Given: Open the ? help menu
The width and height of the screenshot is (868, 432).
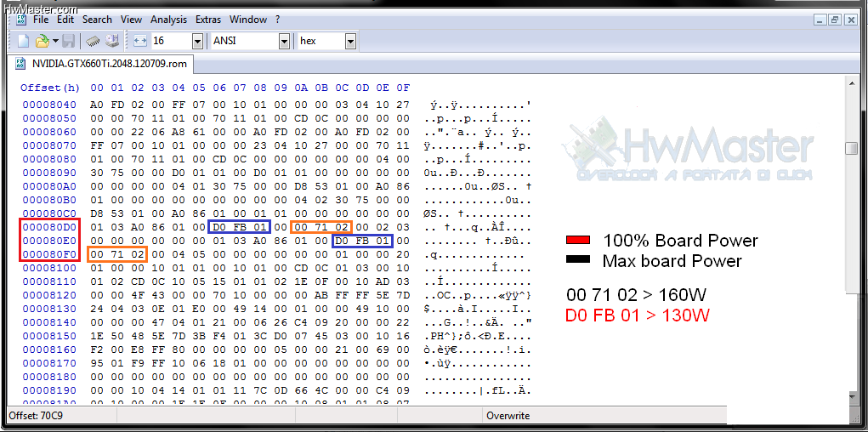Looking at the screenshot, I should [278, 20].
